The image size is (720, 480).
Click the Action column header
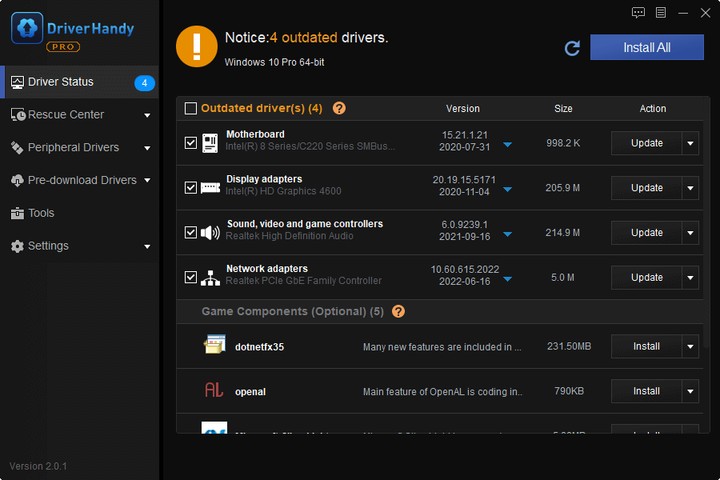pyautogui.click(x=653, y=109)
